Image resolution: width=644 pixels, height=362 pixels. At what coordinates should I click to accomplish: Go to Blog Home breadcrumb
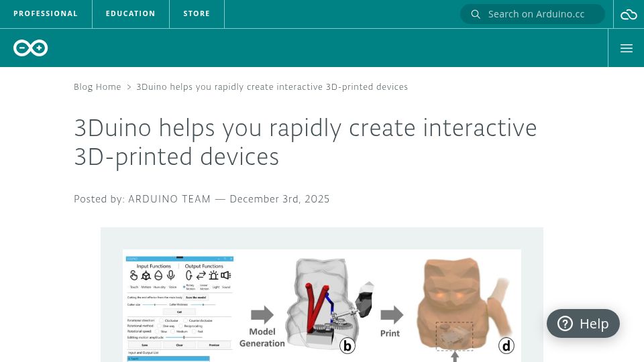(x=97, y=87)
